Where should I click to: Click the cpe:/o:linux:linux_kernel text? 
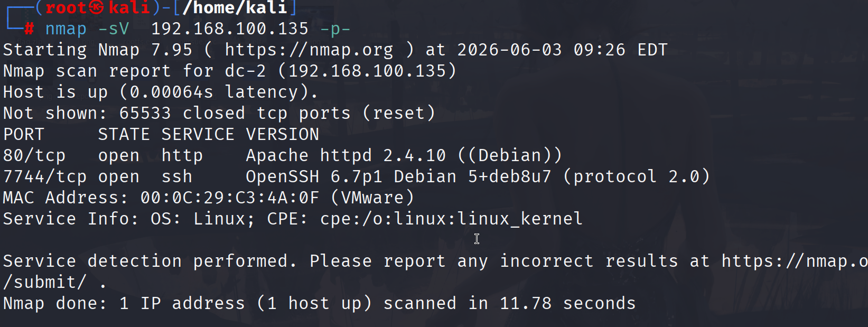451,219
